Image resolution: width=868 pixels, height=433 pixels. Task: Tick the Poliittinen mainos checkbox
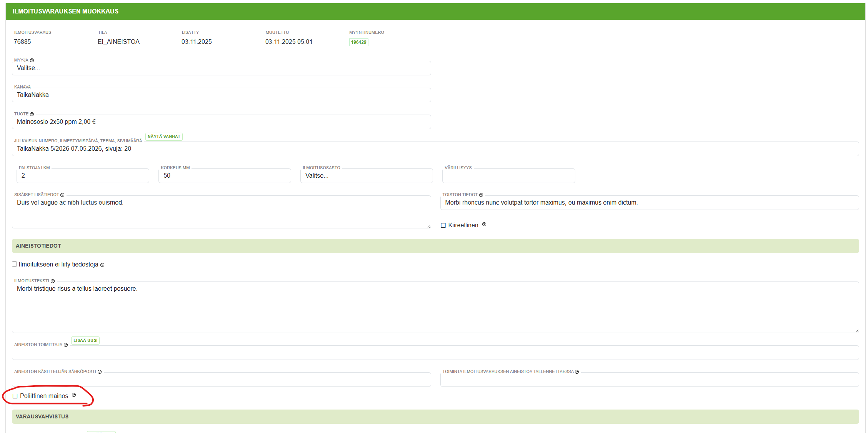[15, 396]
